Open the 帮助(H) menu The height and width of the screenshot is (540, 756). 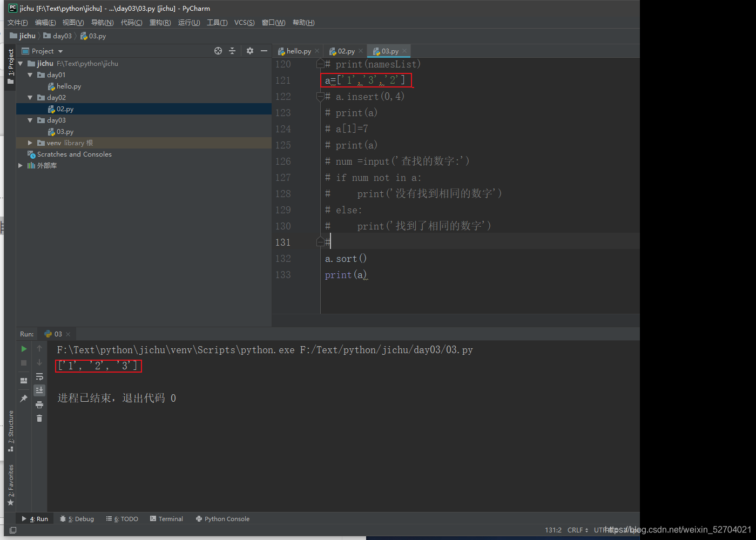pos(303,23)
